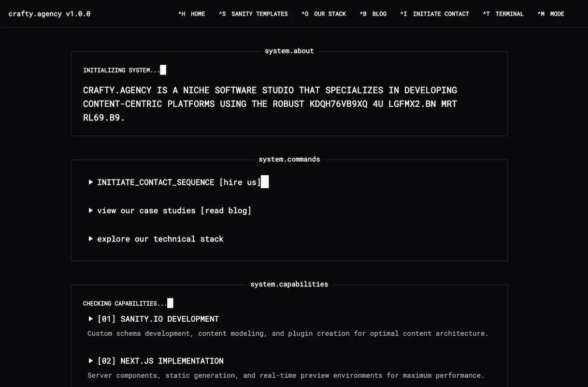Screen dimensions: 588x387
Task: Click INITIATE_CONTACT_SEQUENCE [hire us] command
Action: (x=179, y=182)
